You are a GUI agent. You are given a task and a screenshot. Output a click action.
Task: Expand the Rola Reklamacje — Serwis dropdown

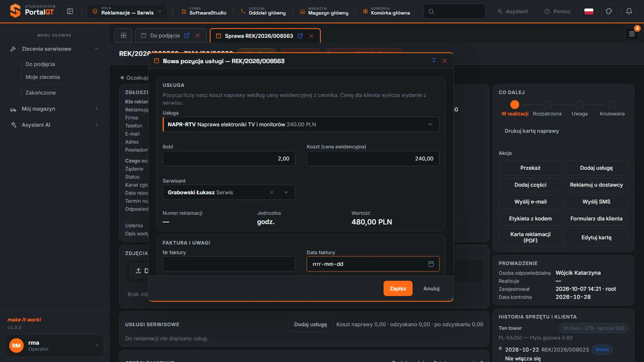[x=127, y=11]
